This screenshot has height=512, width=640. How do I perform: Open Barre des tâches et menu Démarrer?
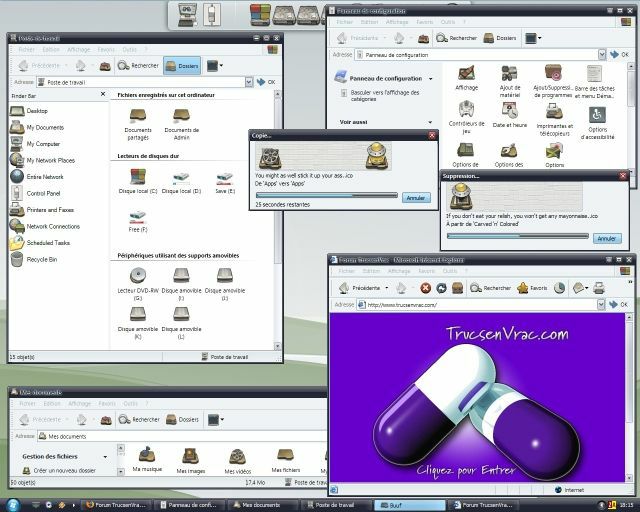594,82
